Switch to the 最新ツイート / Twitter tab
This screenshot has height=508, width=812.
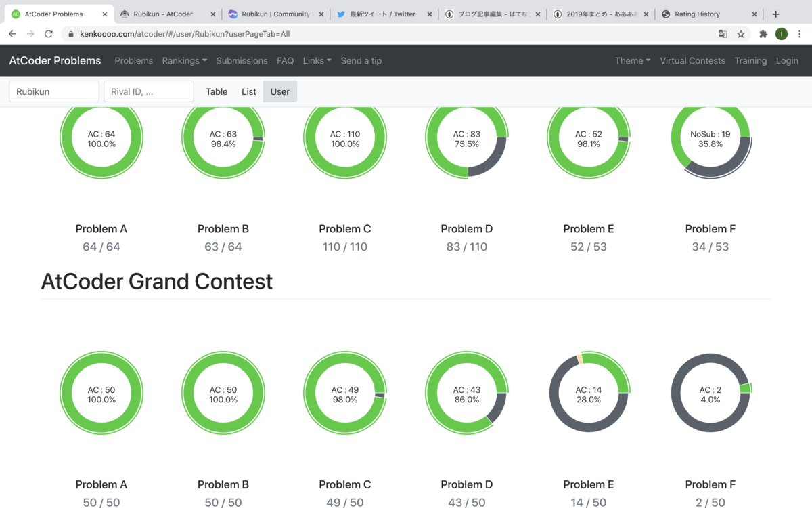384,14
